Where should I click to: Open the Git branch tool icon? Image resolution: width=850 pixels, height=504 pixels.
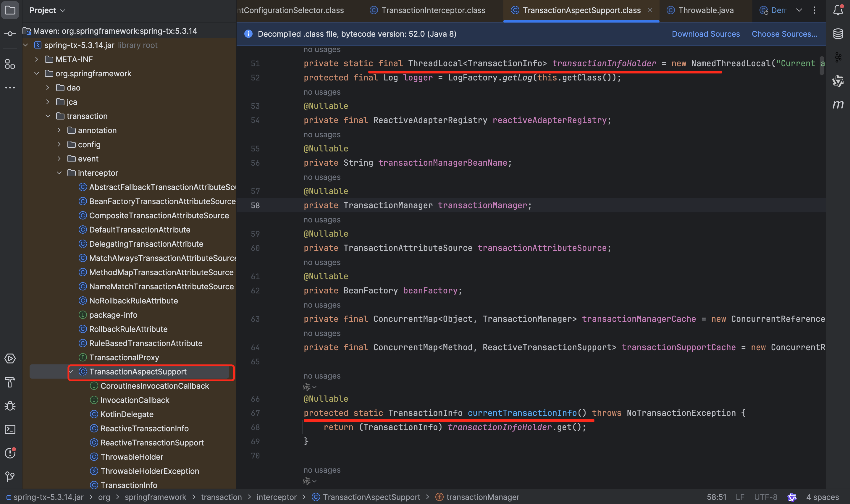10,476
